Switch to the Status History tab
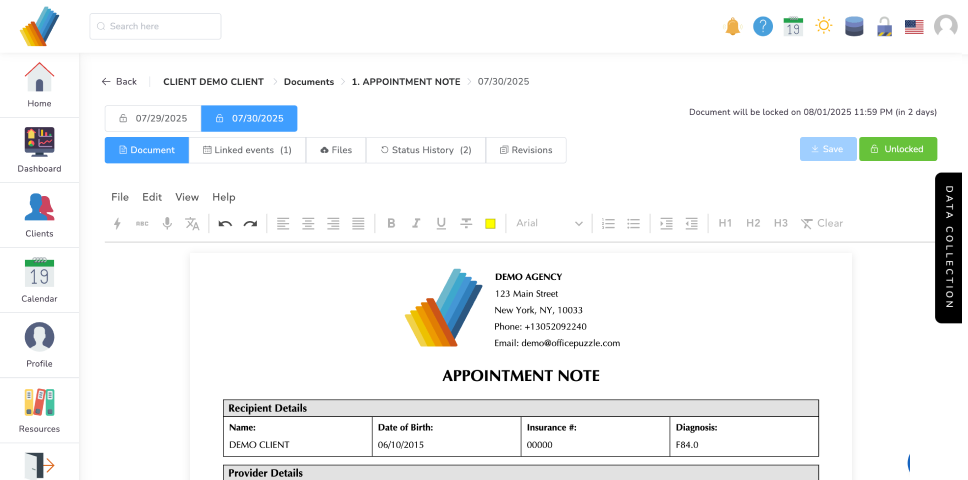Viewport: 968px width, 480px height. coord(425,150)
